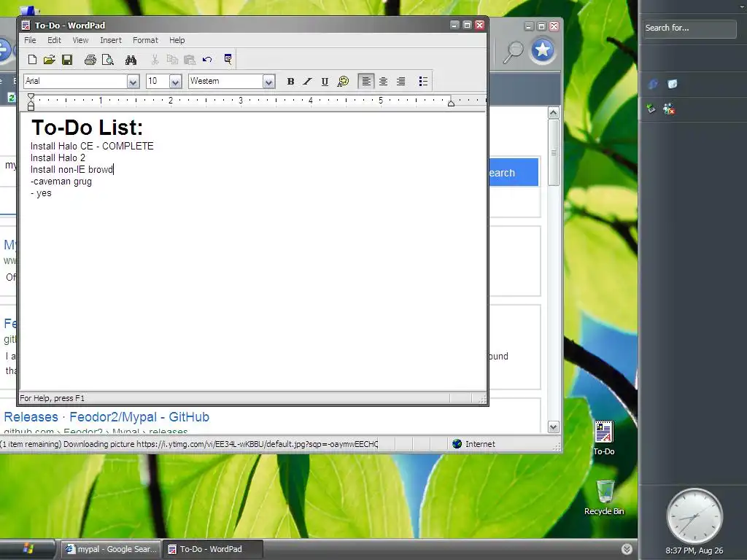Switch to mypal - Google Search taskbar button
This screenshot has width=747, height=560.
(x=111, y=549)
